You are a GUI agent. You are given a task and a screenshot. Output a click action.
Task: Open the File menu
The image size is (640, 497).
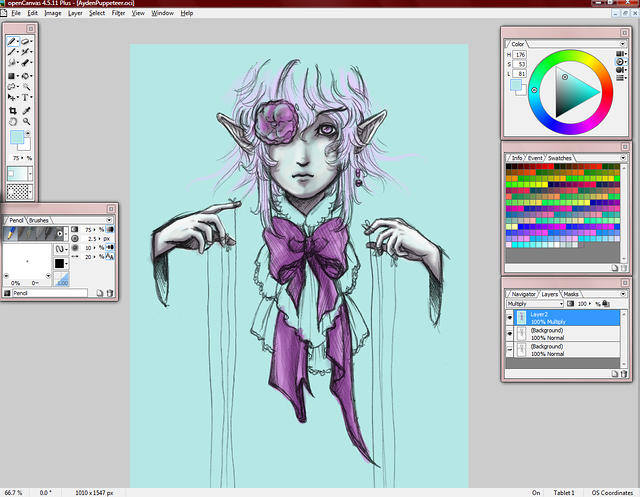(x=16, y=13)
